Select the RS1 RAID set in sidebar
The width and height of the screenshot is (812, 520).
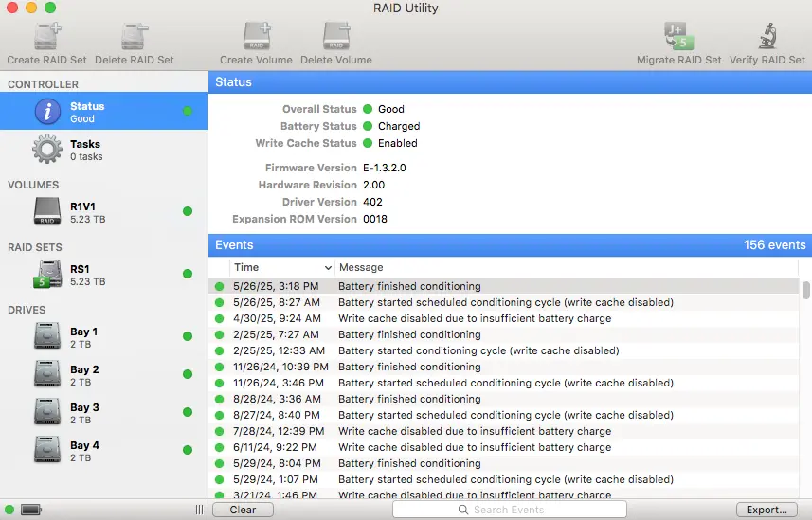pyautogui.click(x=103, y=275)
